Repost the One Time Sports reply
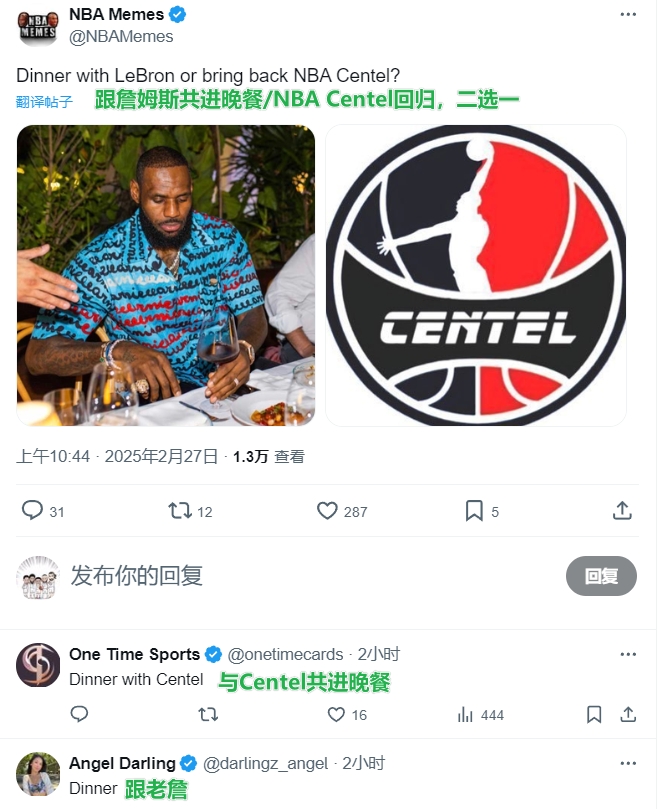 [x=208, y=715]
